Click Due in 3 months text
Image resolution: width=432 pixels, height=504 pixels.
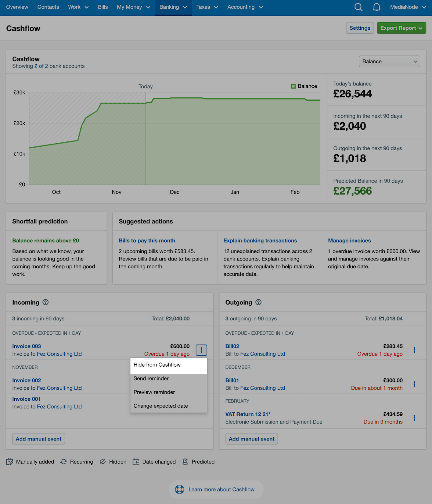[x=383, y=422]
